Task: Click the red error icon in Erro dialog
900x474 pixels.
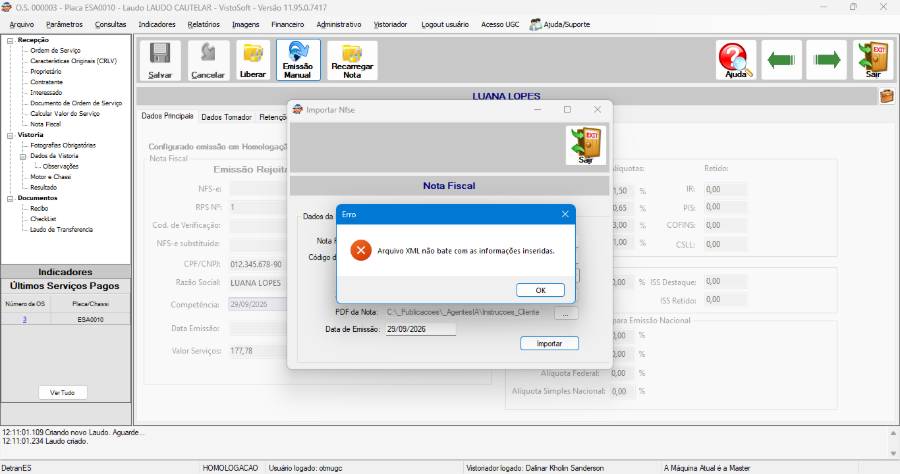Action: coord(361,250)
